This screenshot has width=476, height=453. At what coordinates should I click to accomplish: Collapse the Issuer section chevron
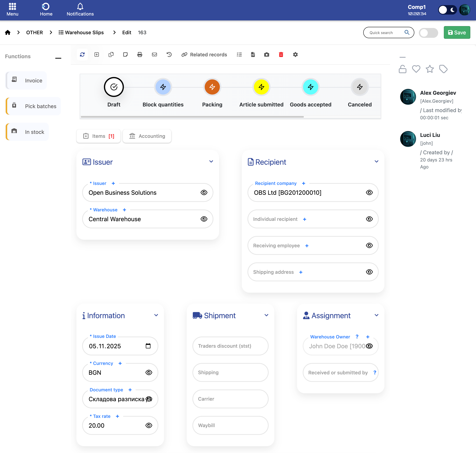click(211, 161)
